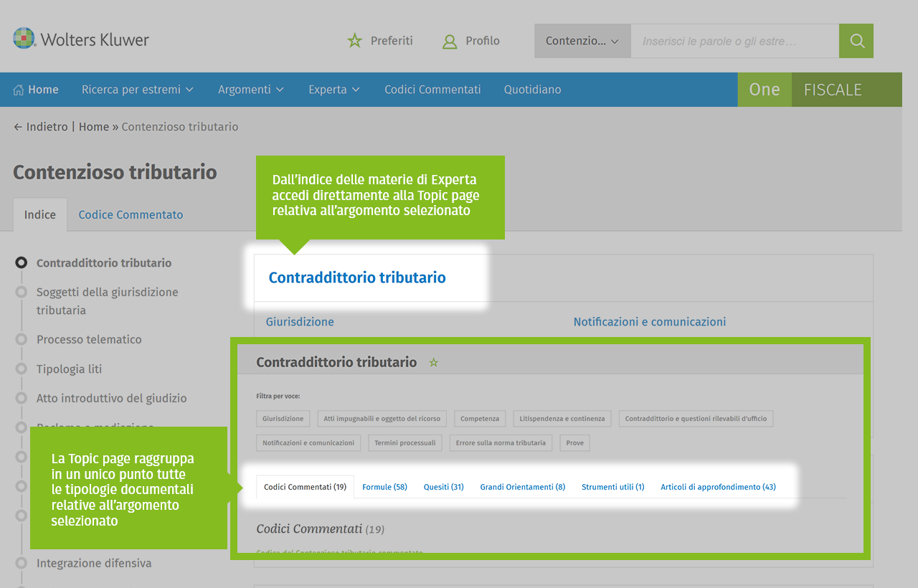Open the Formule (58) tab

pos(384,487)
